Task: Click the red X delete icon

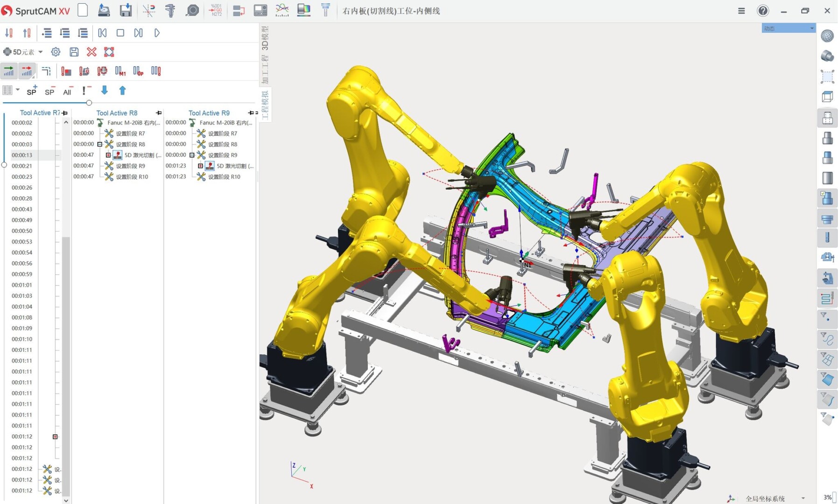Action: coord(92,52)
